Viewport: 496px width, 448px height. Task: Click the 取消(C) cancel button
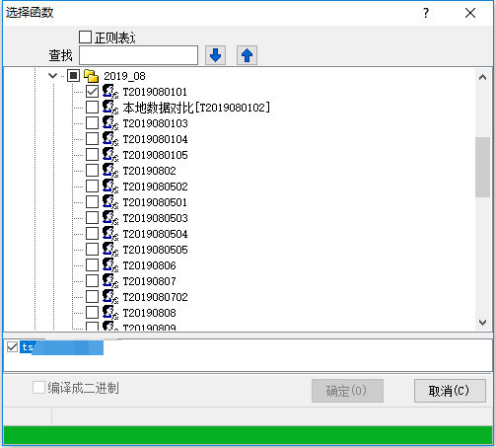pyautogui.click(x=450, y=391)
